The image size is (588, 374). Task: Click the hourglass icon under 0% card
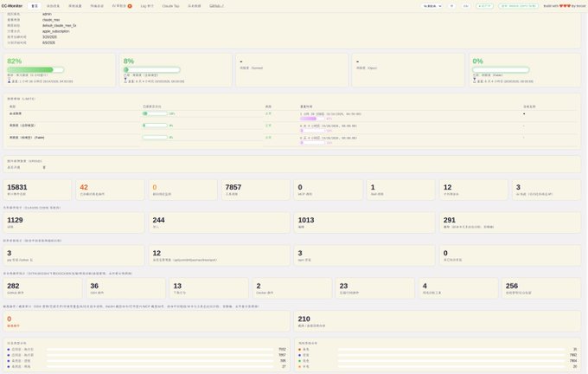[x=475, y=81]
